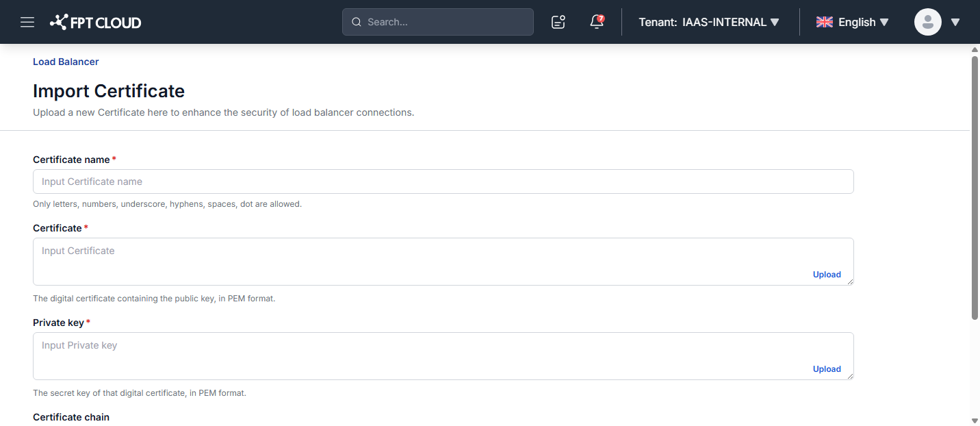Click Upload in the Certificate field
The height and width of the screenshot is (426, 980).
[827, 275]
